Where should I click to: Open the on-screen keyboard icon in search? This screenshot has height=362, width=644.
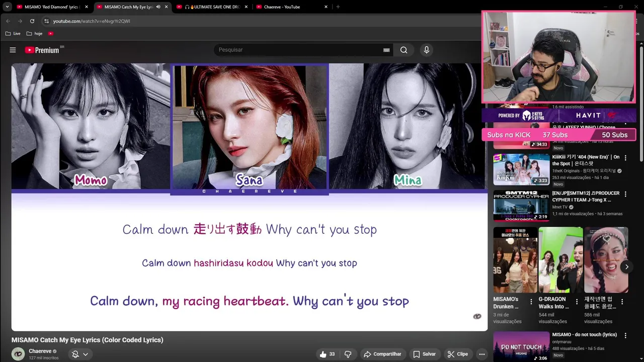pos(386,50)
